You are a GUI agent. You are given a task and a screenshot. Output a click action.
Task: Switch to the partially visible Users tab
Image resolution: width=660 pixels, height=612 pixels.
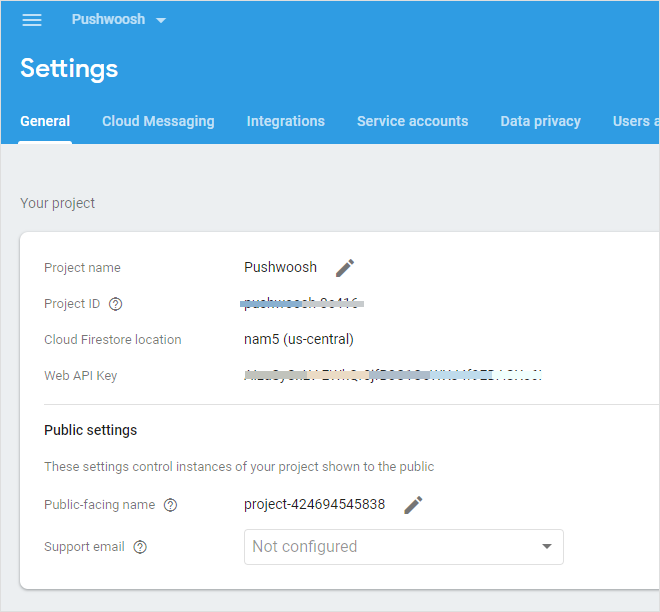tap(635, 121)
